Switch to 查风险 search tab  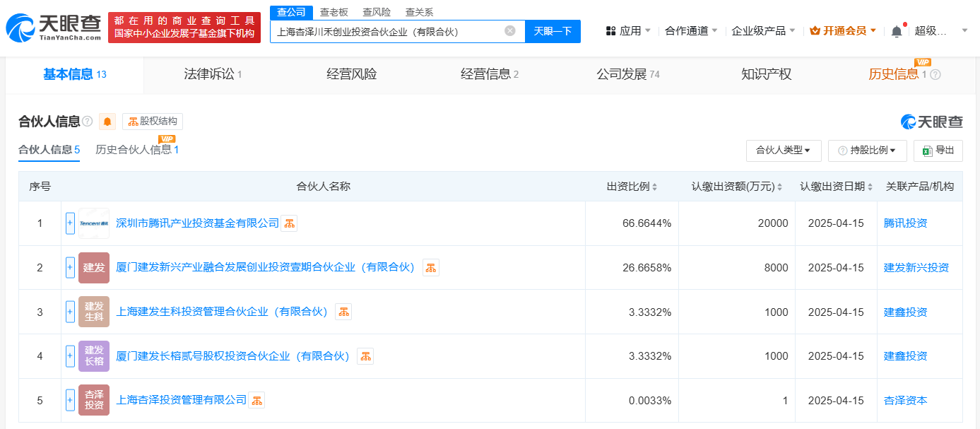(x=377, y=12)
